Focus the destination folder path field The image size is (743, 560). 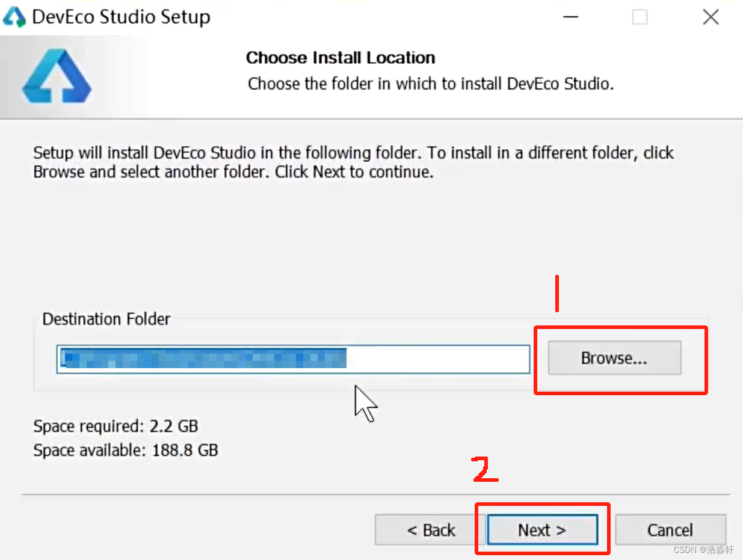coord(293,359)
